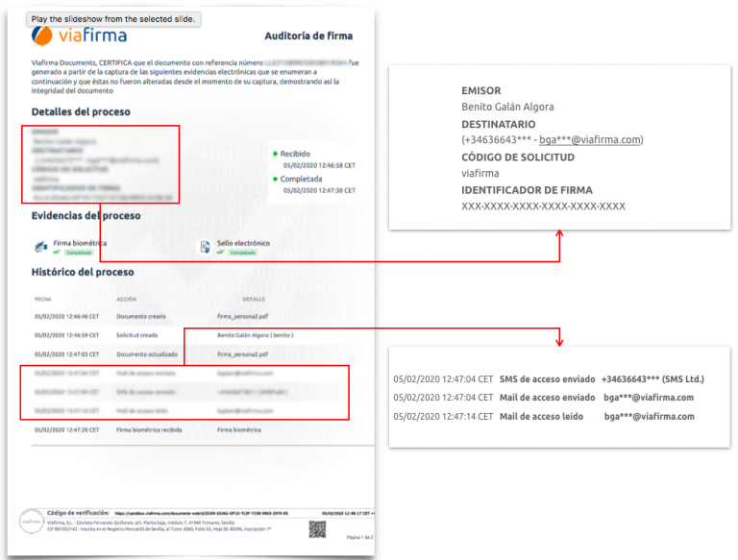The width and height of the screenshot is (738, 560).
Task: Click 'Benito Galán Algora ( benito )' detail cell
Action: coord(255,335)
